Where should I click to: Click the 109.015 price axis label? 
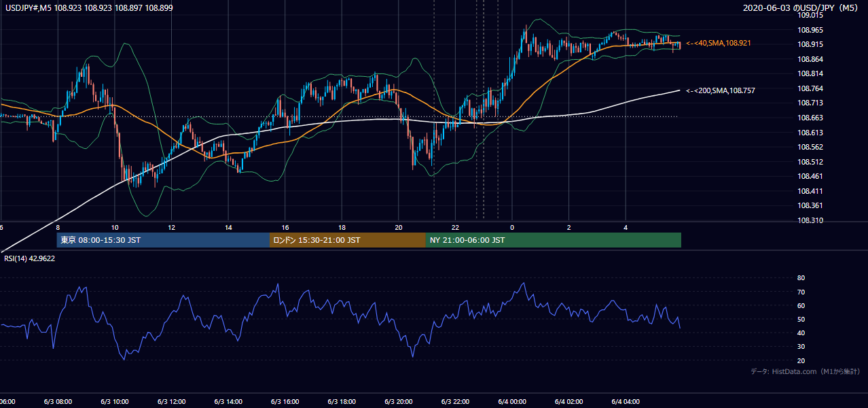(x=810, y=15)
